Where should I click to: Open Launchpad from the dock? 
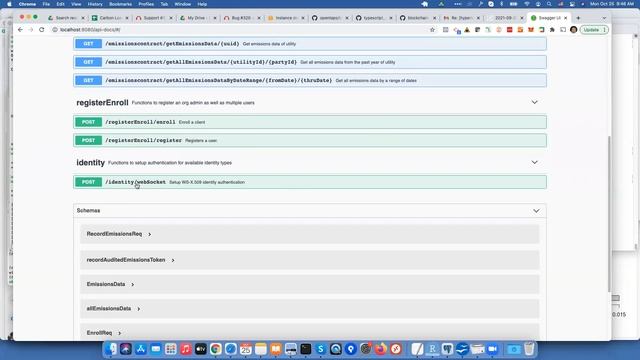(171, 349)
